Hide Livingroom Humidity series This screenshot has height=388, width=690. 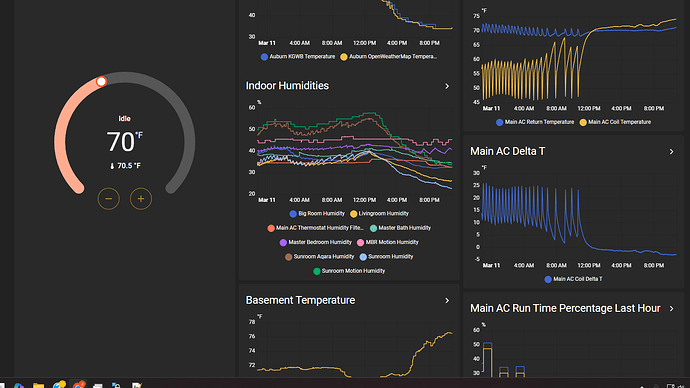tap(379, 214)
